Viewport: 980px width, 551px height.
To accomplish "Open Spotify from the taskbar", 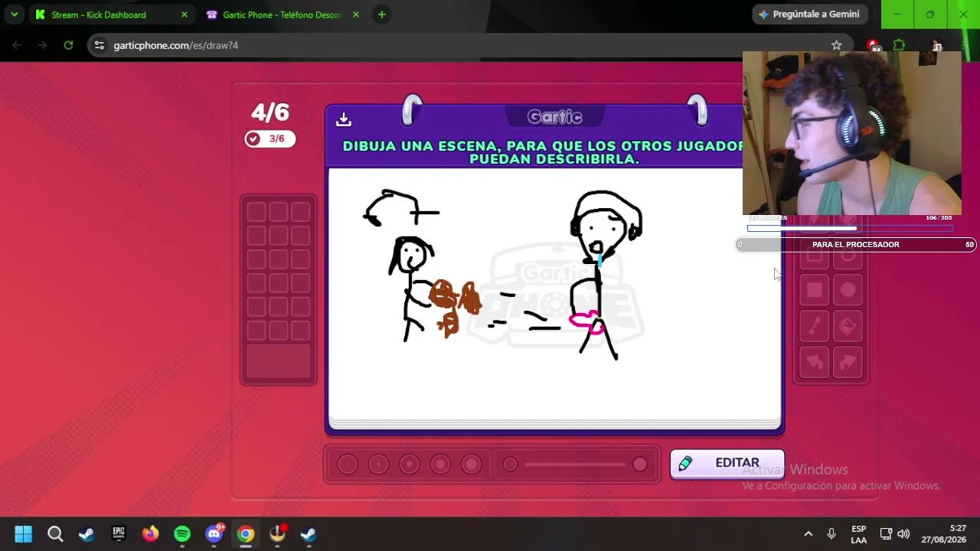I will pos(182,533).
